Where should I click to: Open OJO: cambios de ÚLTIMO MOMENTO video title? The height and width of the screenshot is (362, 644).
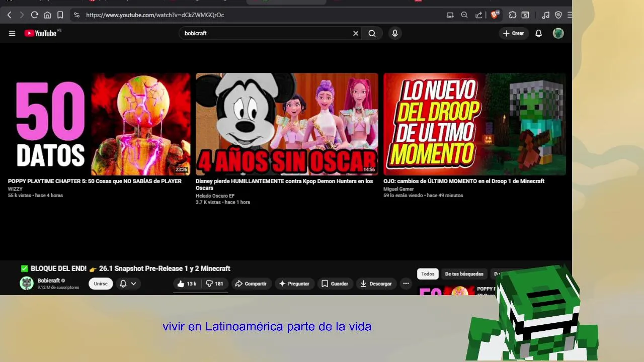[x=464, y=181]
